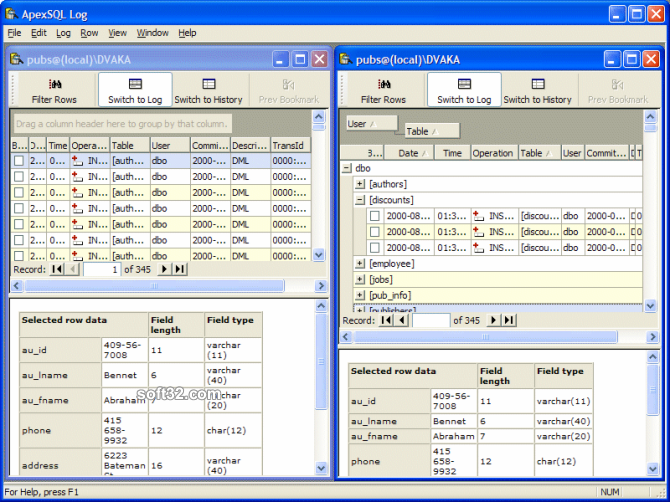
Task: Click the Time column header in right grid
Action: coord(453,153)
